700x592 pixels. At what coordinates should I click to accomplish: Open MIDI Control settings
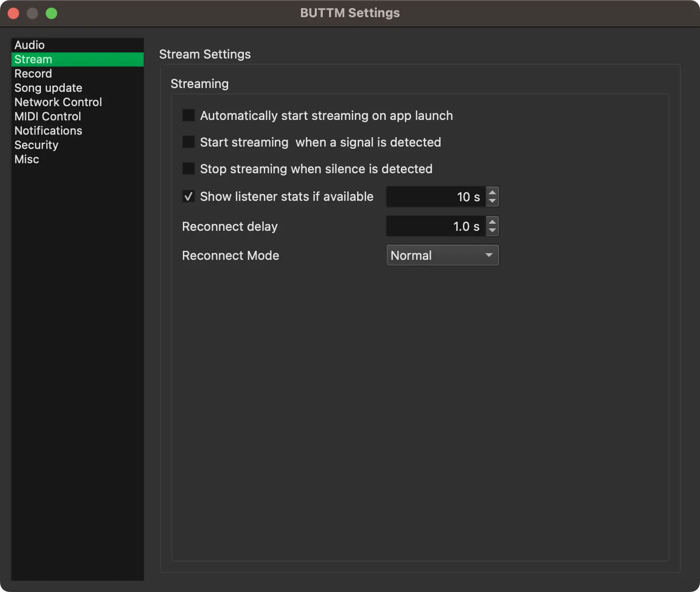pyautogui.click(x=48, y=117)
